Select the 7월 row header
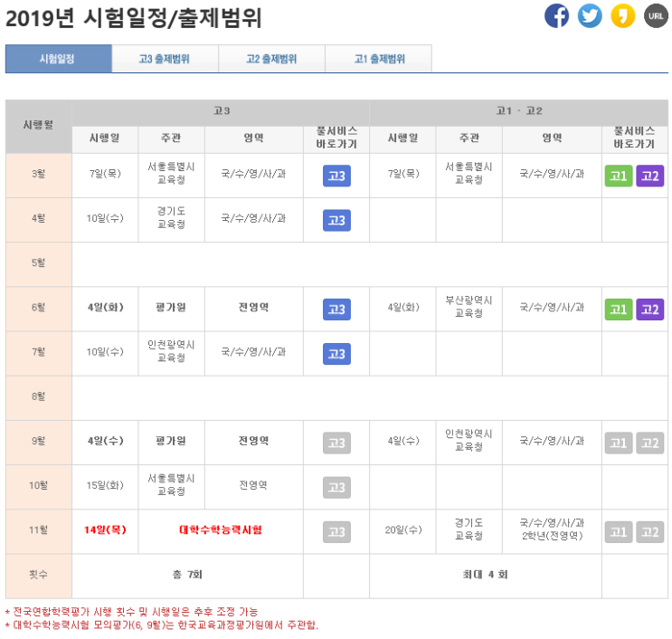 (x=39, y=352)
